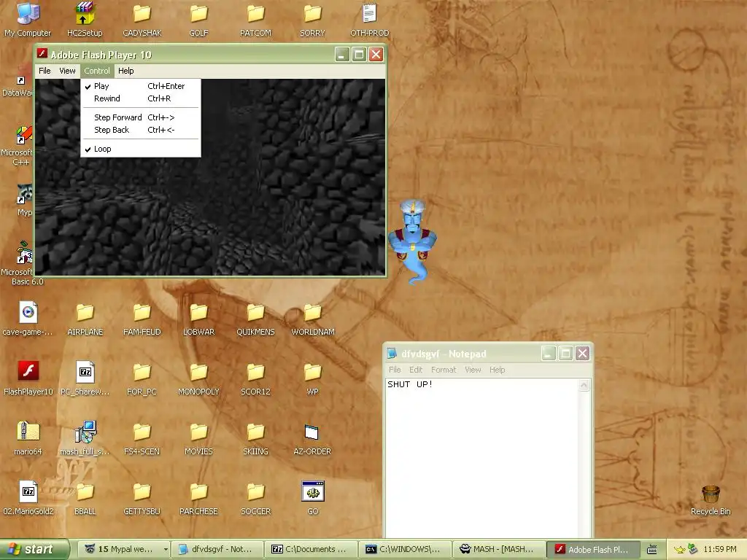Choose Rewind from Control menu
The height and width of the screenshot is (560, 747).
[141, 98]
